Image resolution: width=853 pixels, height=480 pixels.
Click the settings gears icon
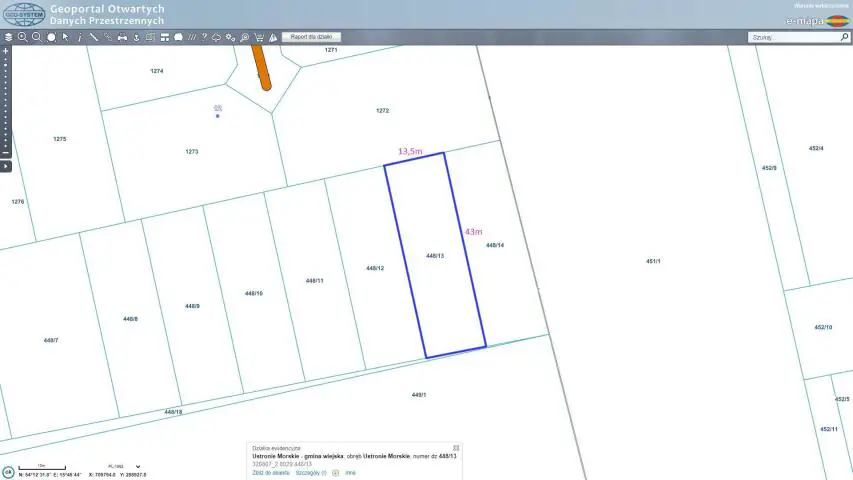231,37
